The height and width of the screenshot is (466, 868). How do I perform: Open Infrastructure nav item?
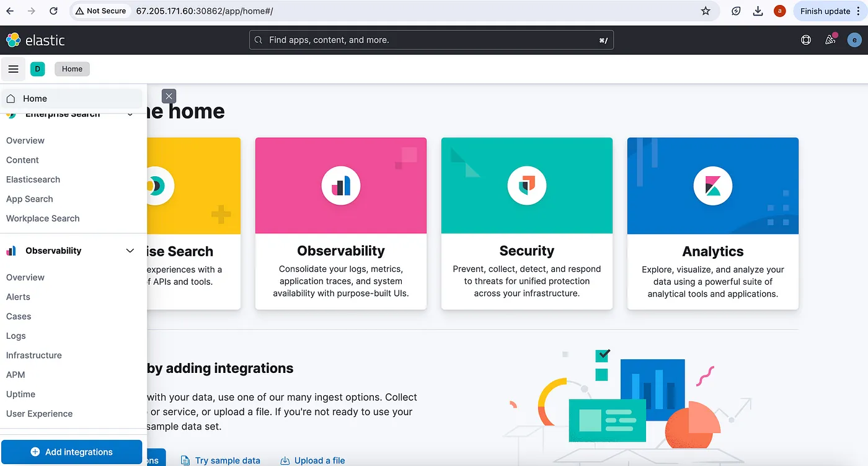coord(34,356)
